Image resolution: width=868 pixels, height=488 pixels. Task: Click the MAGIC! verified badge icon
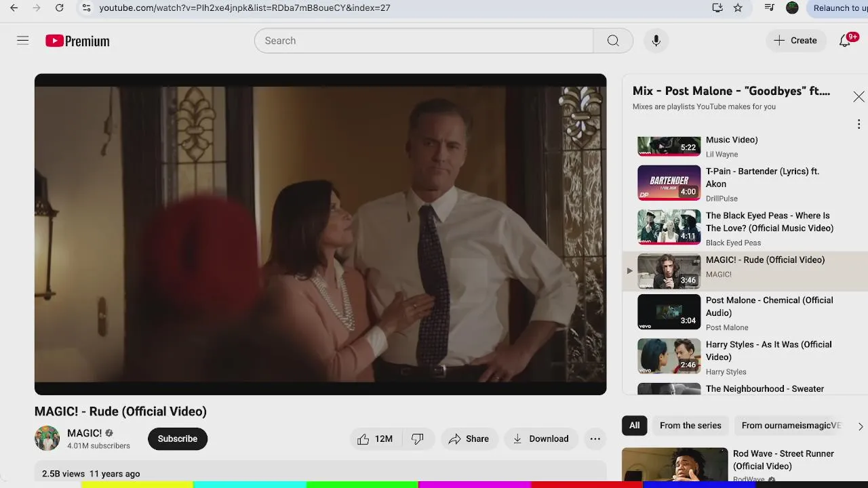pyautogui.click(x=109, y=433)
